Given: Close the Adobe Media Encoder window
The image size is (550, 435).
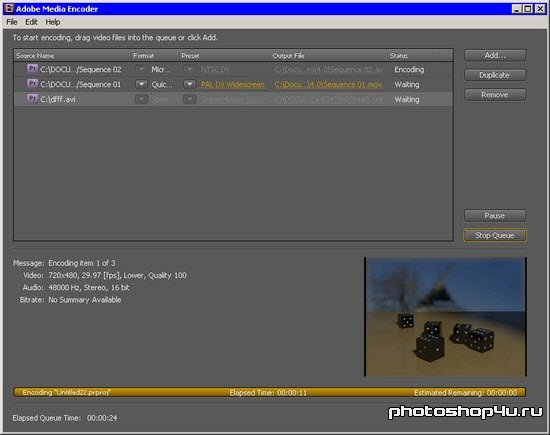Looking at the screenshot, I should [540, 9].
